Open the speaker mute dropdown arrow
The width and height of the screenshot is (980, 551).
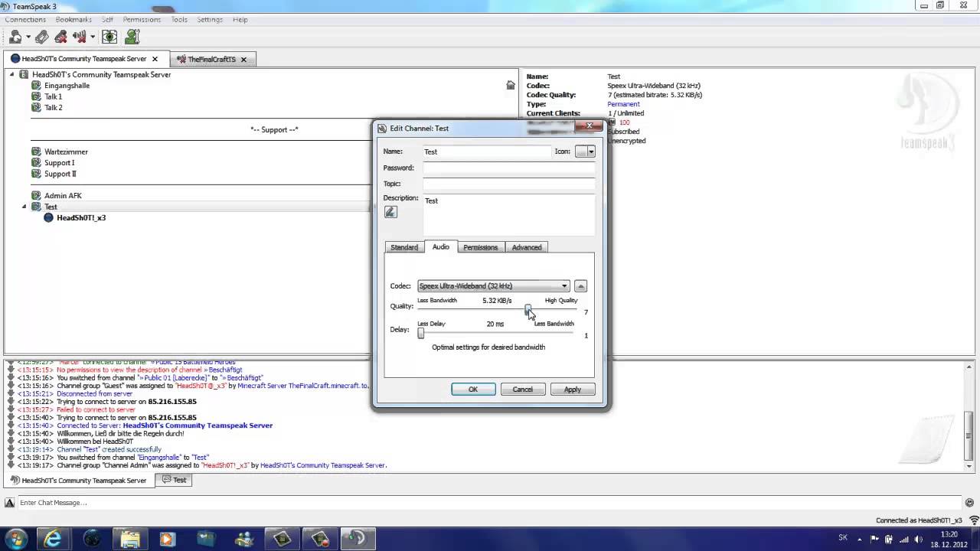tap(92, 37)
